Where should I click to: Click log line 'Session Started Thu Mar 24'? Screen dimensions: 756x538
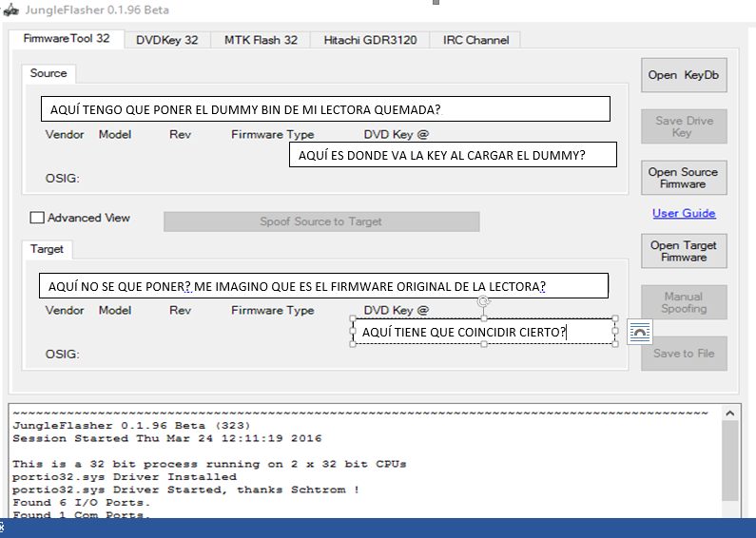[x=166, y=439]
